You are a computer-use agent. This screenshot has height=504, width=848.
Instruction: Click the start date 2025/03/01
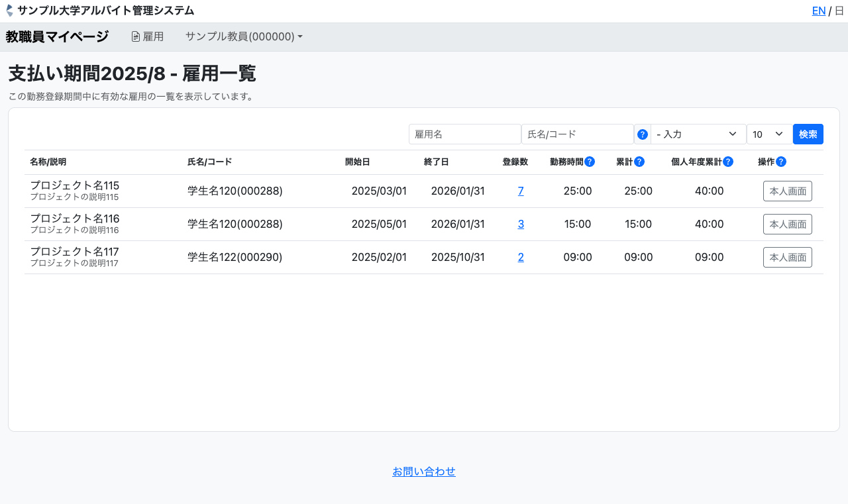coord(379,191)
